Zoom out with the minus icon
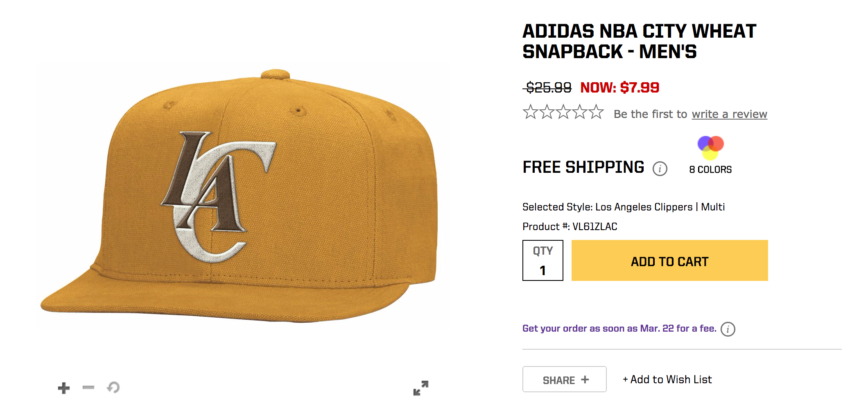Screen dimensions: 868x416 [88, 387]
